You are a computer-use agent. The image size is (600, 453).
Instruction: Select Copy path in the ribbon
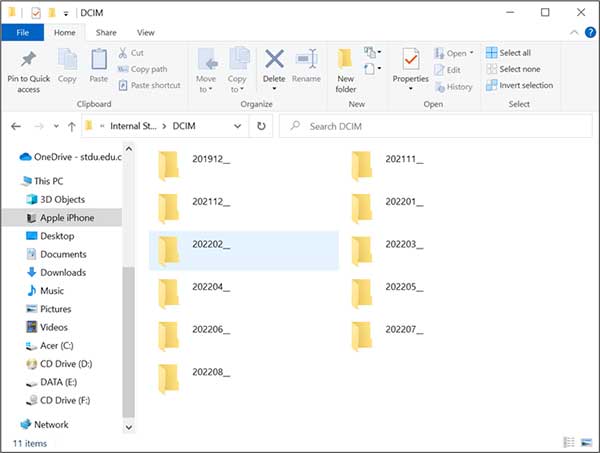[142, 69]
